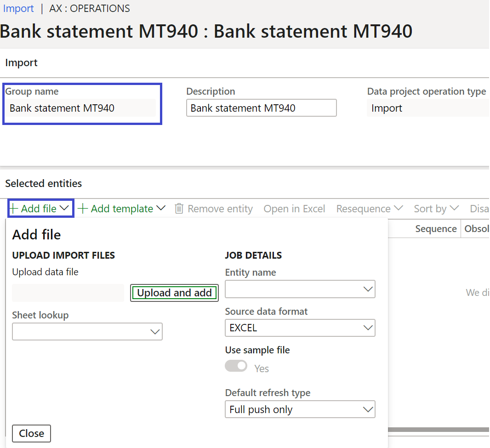Click the Sequence column header
This screenshot has width=490, height=448.
(x=436, y=229)
